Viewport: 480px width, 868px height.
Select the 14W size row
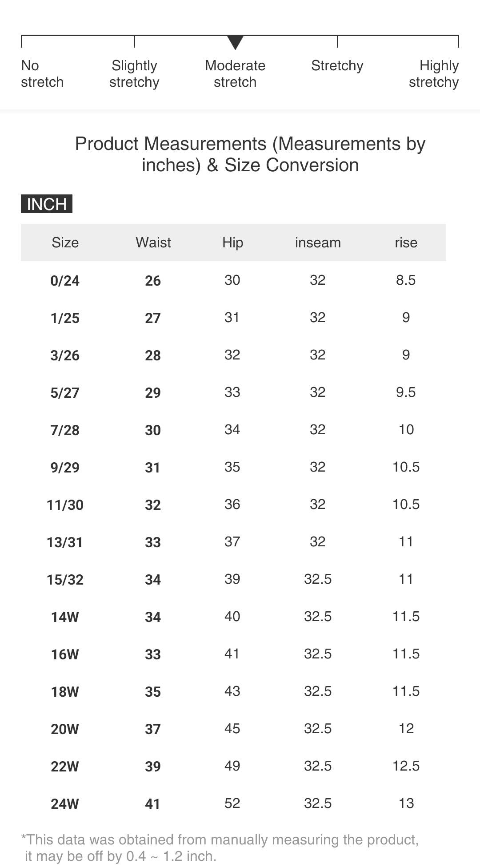coord(65,617)
